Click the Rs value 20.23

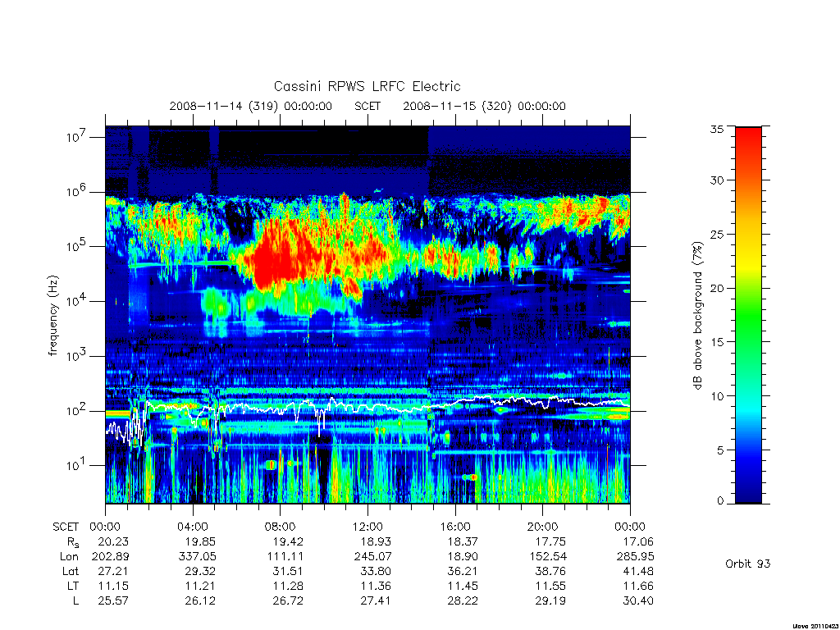click(113, 541)
